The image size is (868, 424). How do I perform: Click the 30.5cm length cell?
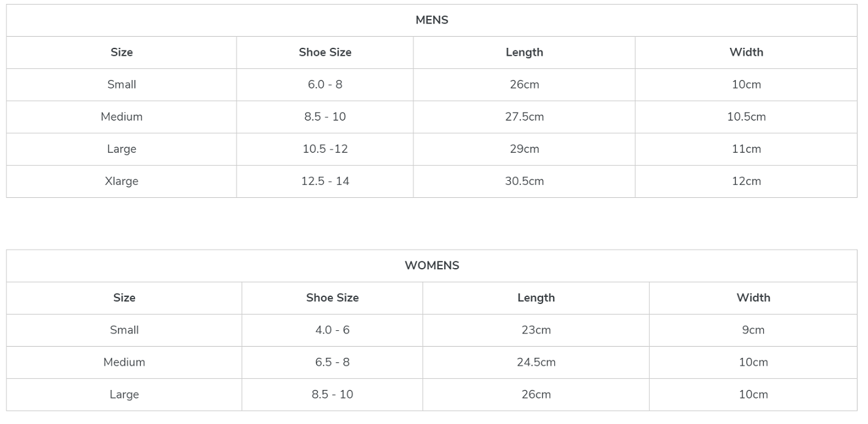point(524,182)
